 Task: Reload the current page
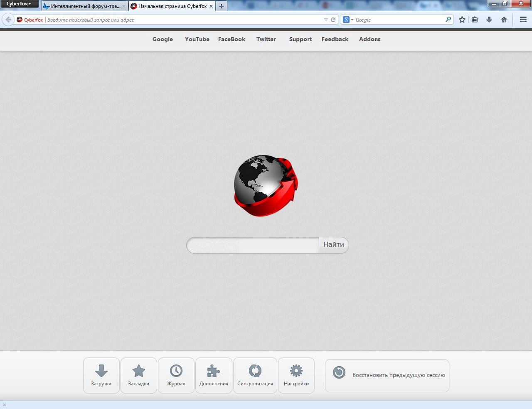point(333,20)
